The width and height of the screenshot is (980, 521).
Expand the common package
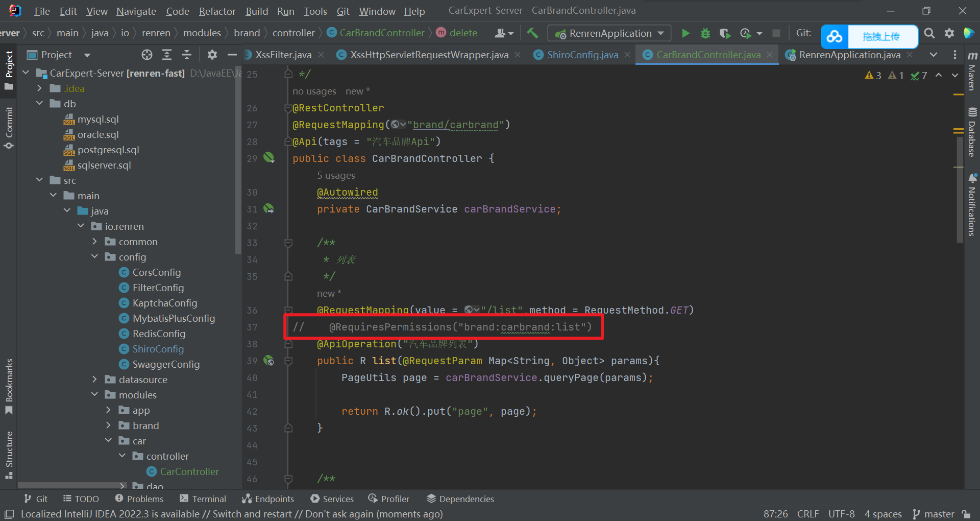click(94, 242)
